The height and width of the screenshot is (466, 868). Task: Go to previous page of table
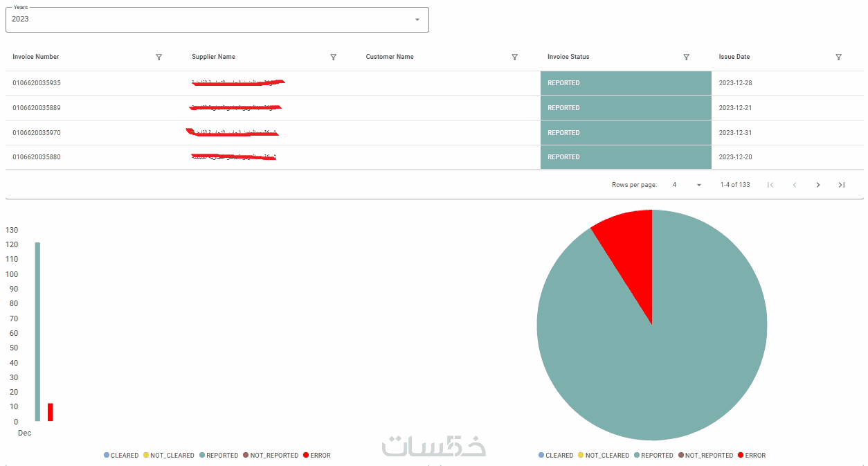point(795,185)
